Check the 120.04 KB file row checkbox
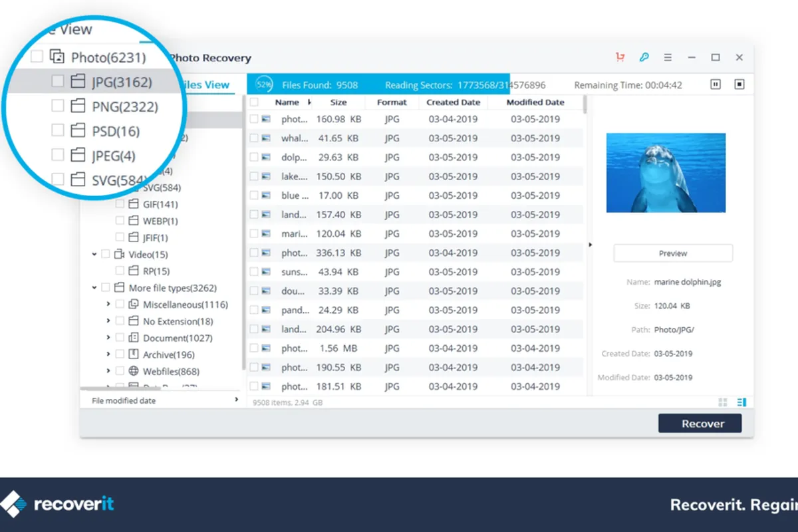This screenshot has height=532, width=798. pyautogui.click(x=254, y=234)
